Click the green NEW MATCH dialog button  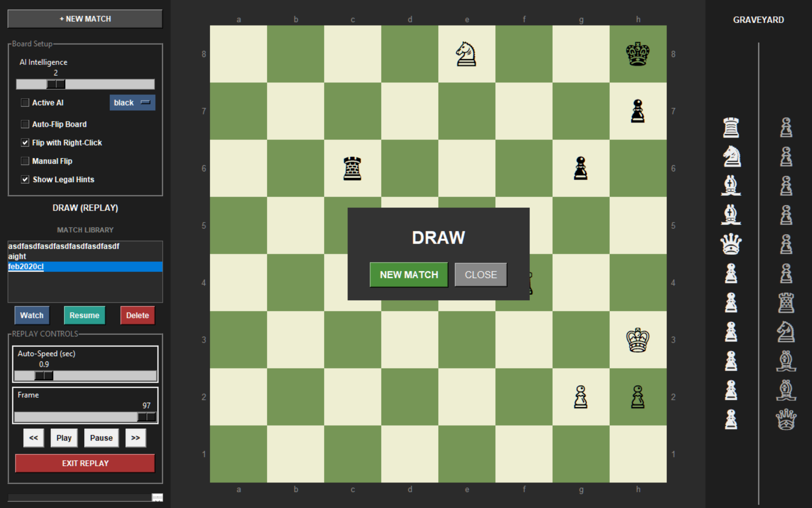pyautogui.click(x=409, y=275)
